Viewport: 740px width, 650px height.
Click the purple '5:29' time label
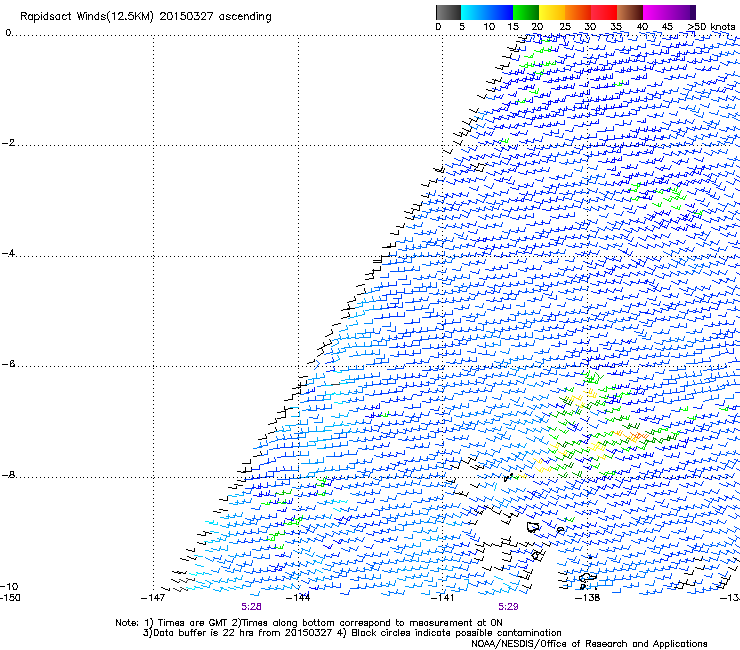pos(508,607)
